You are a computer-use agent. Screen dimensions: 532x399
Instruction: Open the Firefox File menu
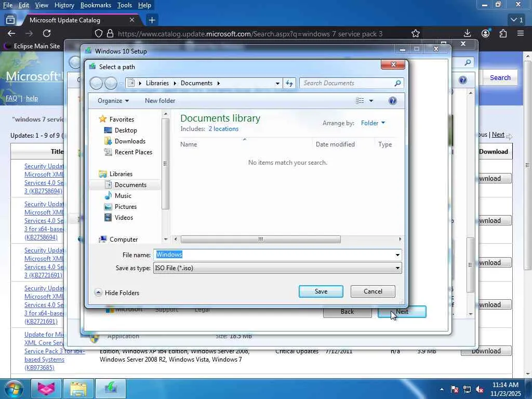point(7,5)
